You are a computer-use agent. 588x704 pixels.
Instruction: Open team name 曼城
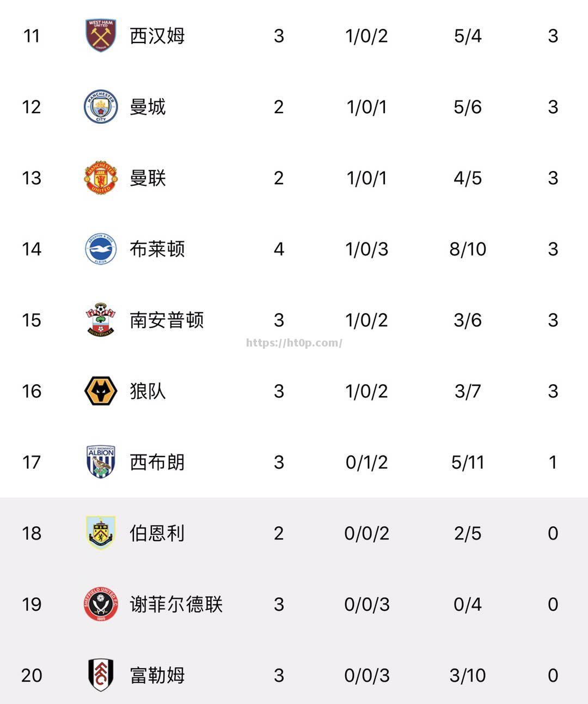148,107
